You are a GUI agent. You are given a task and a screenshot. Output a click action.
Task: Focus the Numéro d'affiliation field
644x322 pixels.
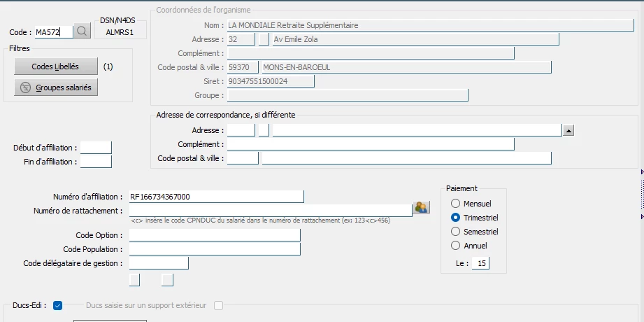(216, 197)
